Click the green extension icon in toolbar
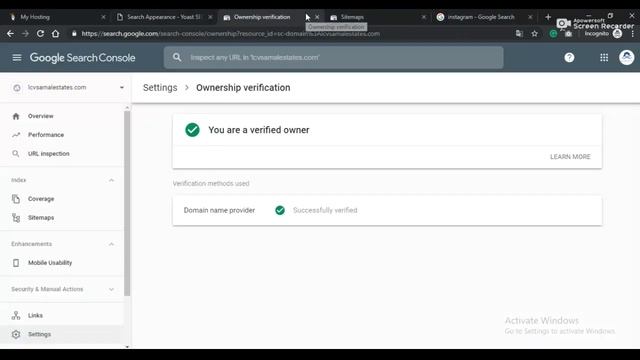The image size is (640, 360). point(553,34)
